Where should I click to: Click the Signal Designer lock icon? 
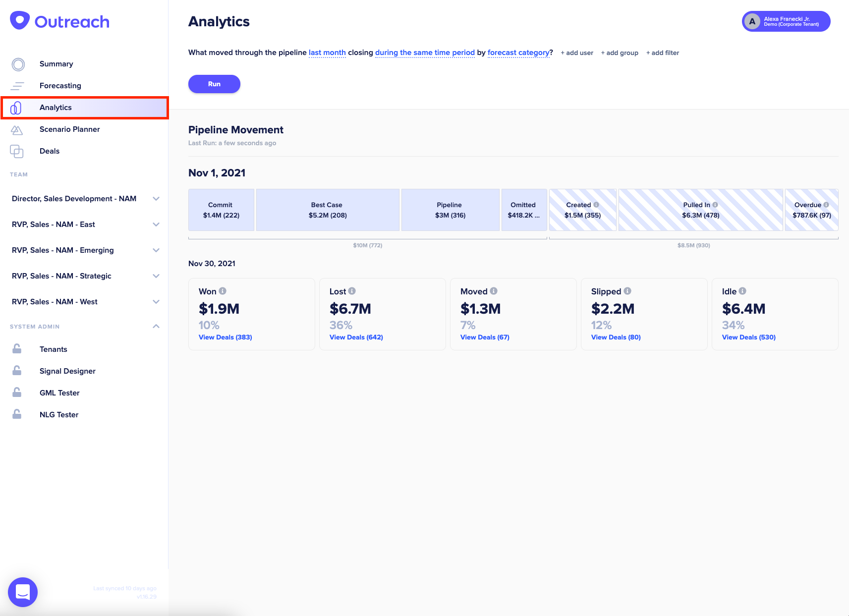click(17, 371)
